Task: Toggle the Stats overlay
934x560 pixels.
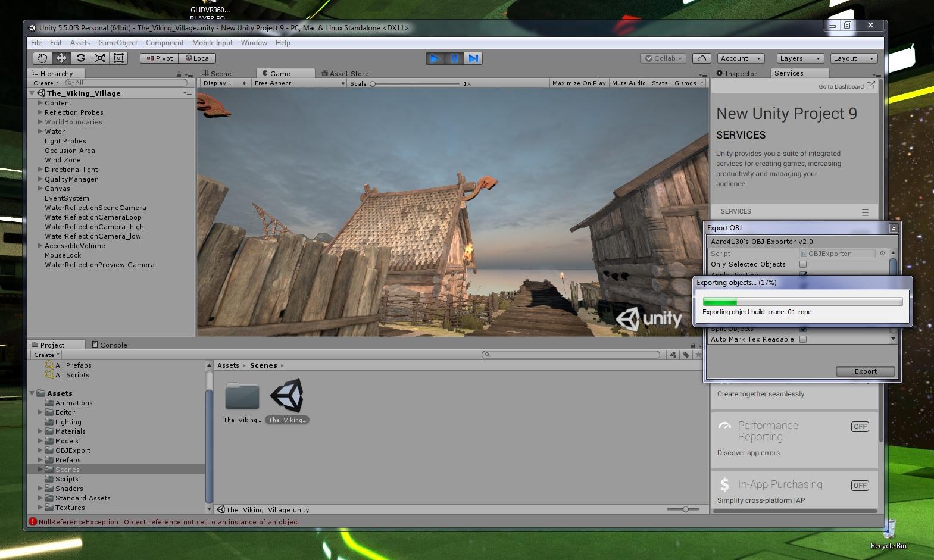Action: pyautogui.click(x=660, y=83)
